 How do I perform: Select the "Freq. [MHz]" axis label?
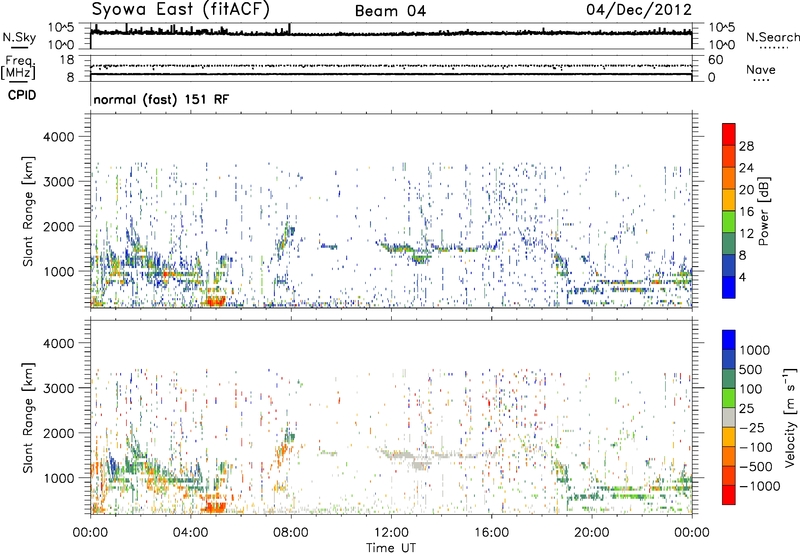(x=18, y=68)
